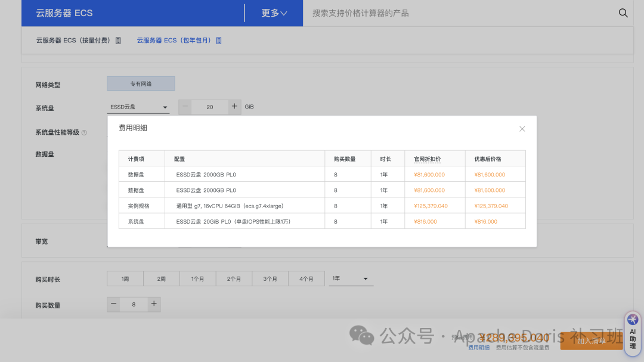Click the 购买数量 column header in table
This screenshot has height=362, width=644.
pyautogui.click(x=345, y=159)
